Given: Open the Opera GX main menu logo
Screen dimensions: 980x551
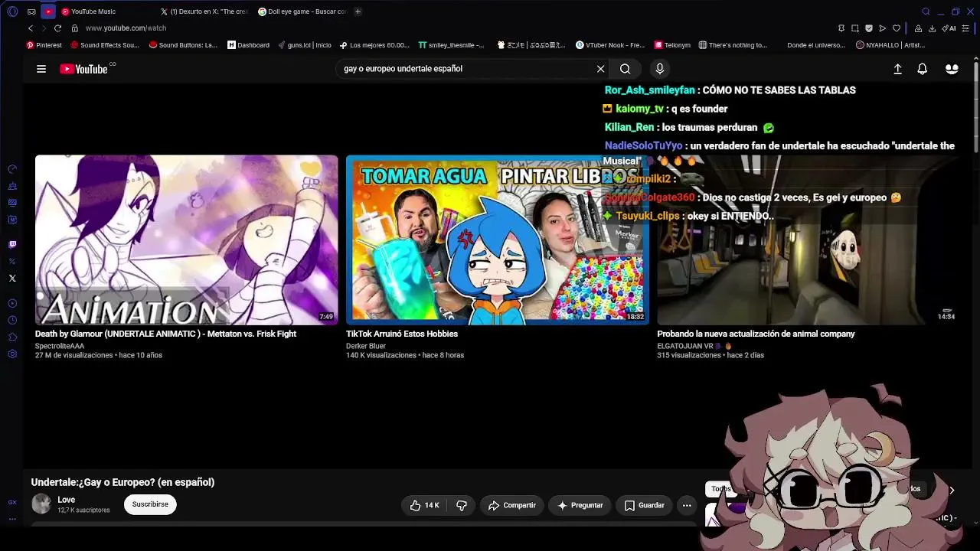Looking at the screenshot, I should (12, 11).
